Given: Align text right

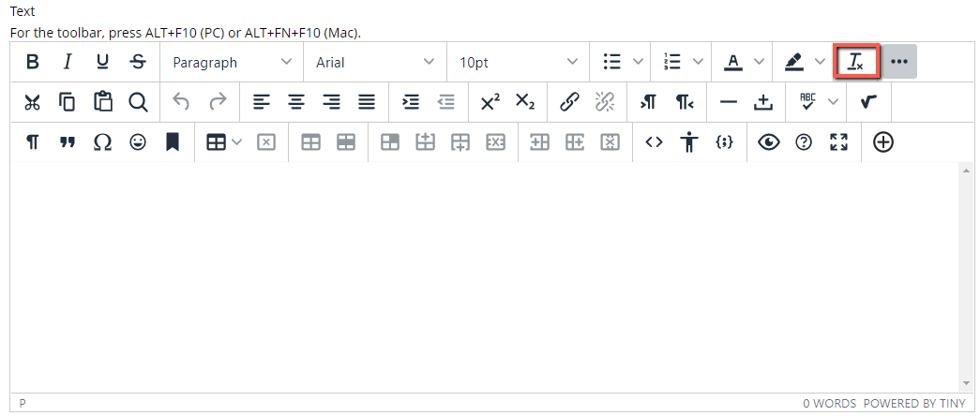Looking at the screenshot, I should pos(332,102).
